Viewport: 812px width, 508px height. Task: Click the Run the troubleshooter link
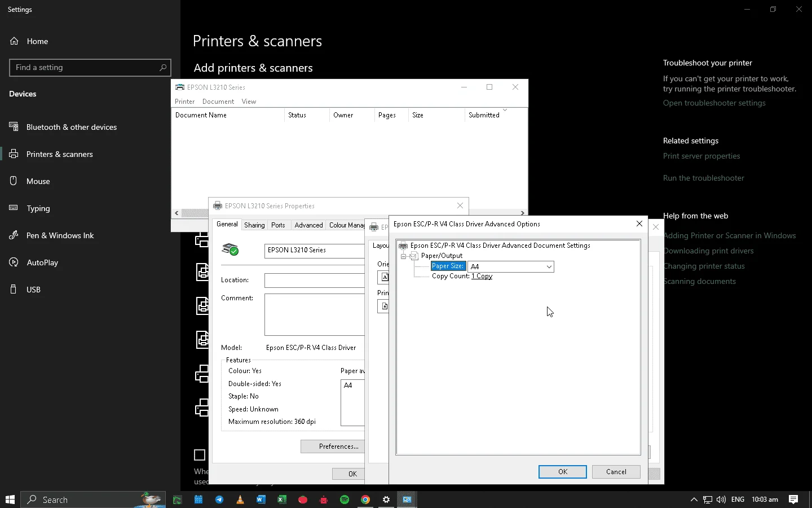tap(703, 178)
